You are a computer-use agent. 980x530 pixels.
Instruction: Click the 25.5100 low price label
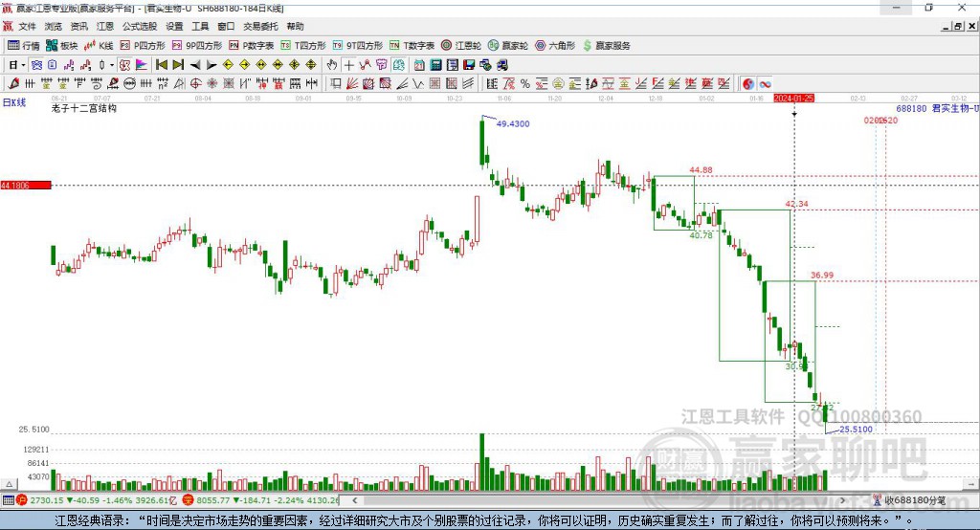[x=856, y=430]
